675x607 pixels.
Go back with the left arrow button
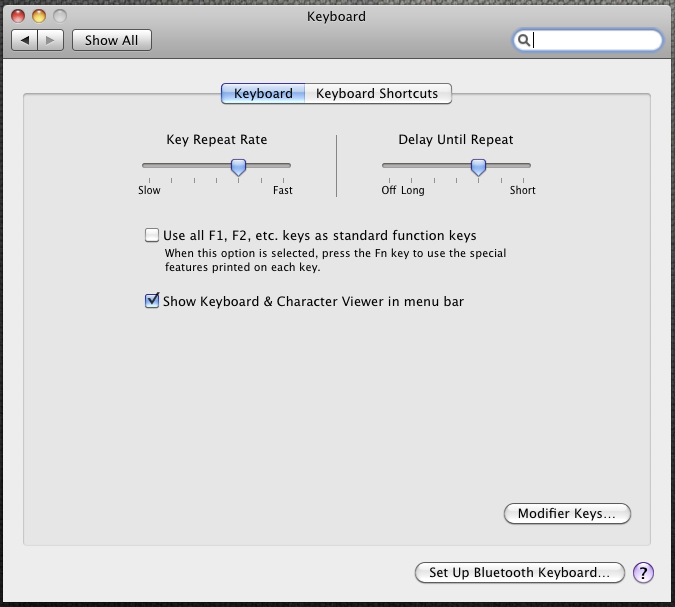[25, 40]
